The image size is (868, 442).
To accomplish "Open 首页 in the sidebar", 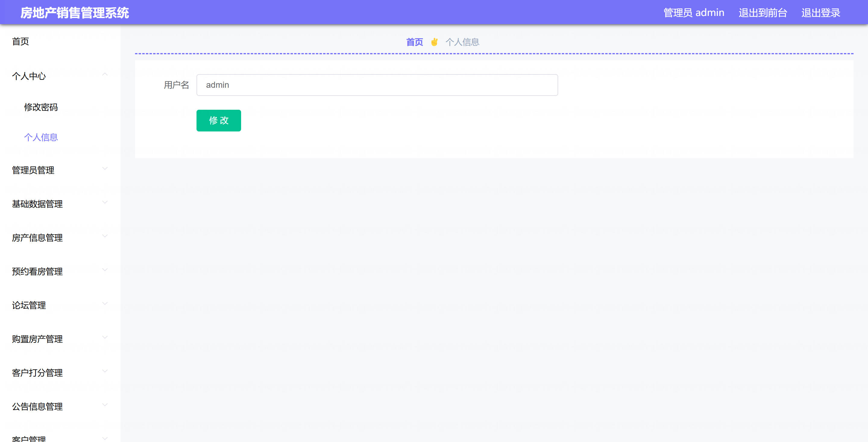I will pyautogui.click(x=20, y=42).
